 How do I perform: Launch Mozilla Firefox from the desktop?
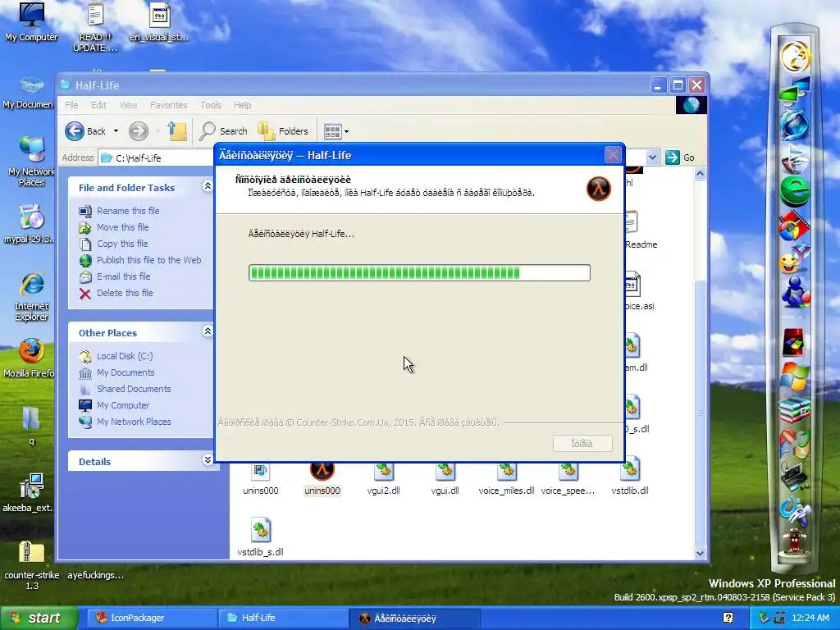30,358
